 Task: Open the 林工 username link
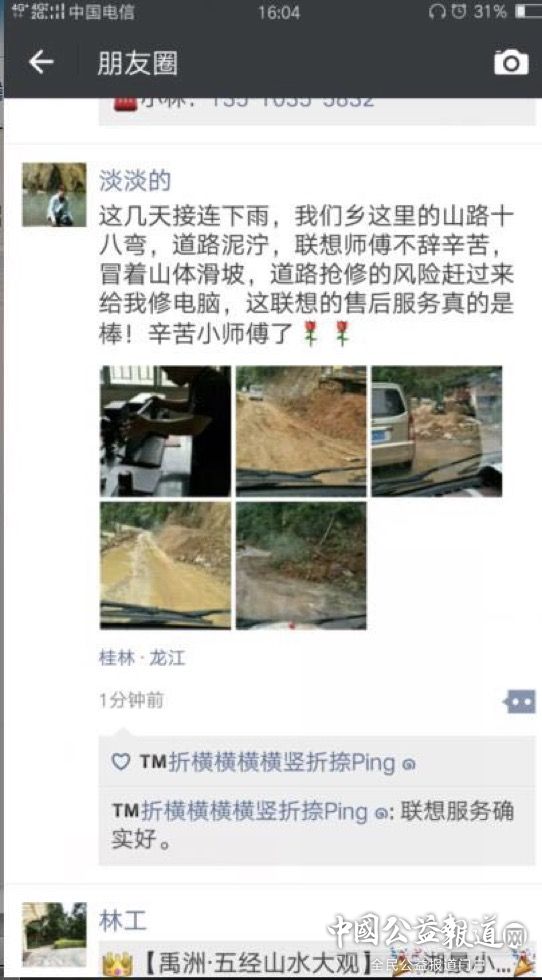[123, 921]
